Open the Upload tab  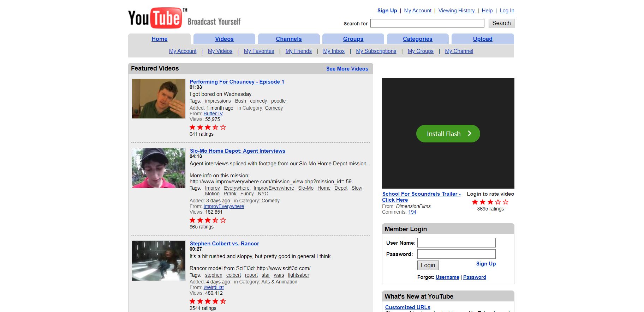tap(483, 39)
